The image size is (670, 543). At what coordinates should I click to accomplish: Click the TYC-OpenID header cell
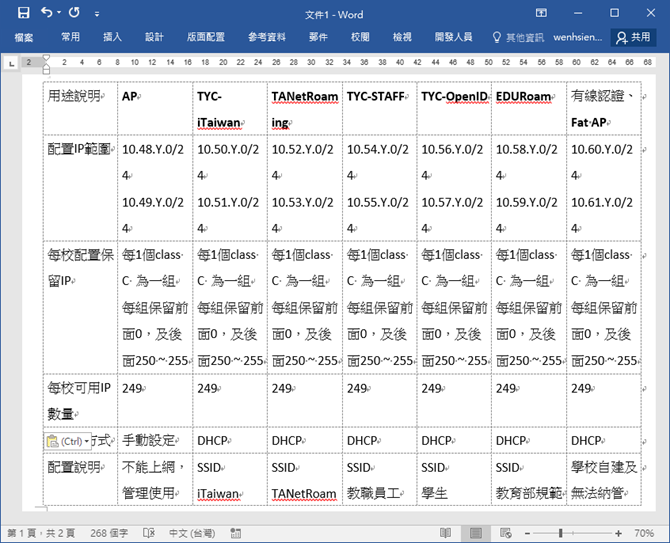pyautogui.click(x=454, y=109)
